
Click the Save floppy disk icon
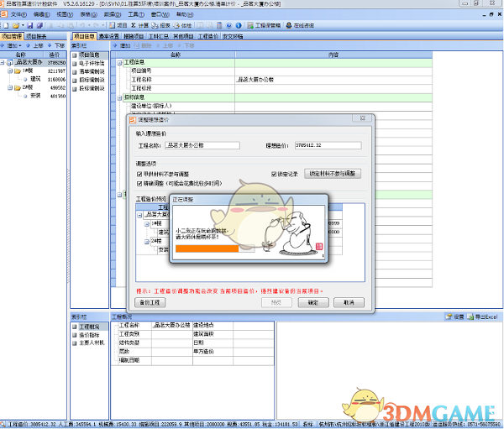tap(30, 25)
